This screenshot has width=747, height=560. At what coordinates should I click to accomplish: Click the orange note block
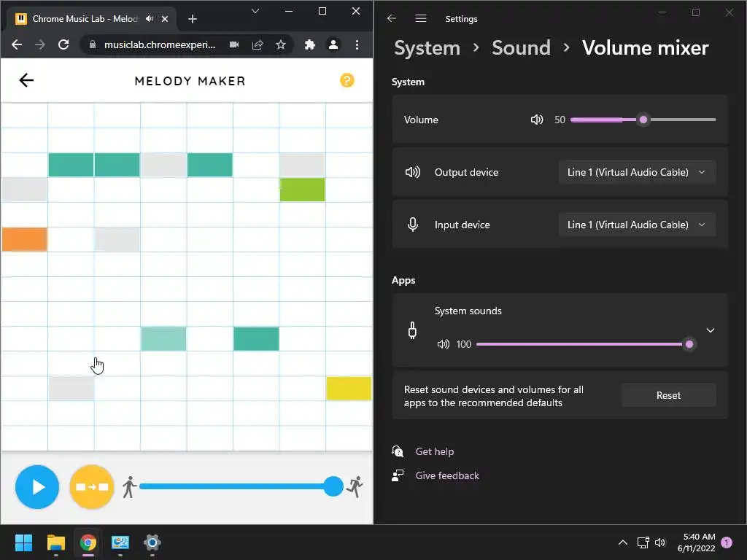pyautogui.click(x=24, y=239)
